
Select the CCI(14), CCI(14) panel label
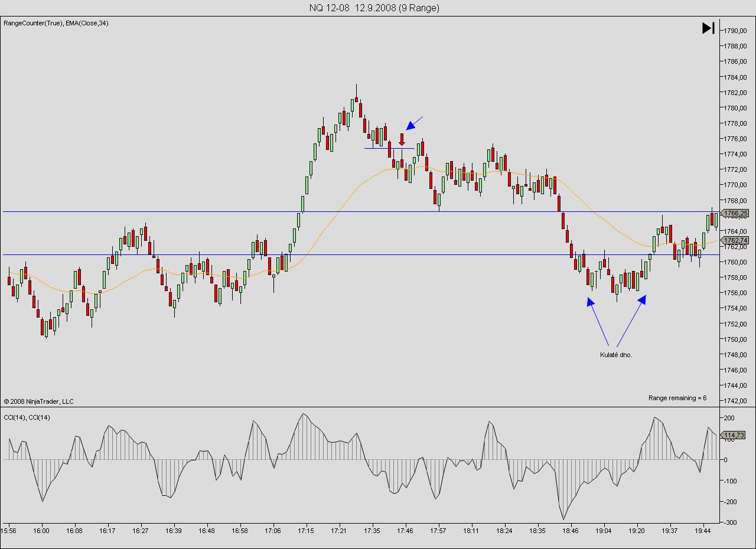27,417
